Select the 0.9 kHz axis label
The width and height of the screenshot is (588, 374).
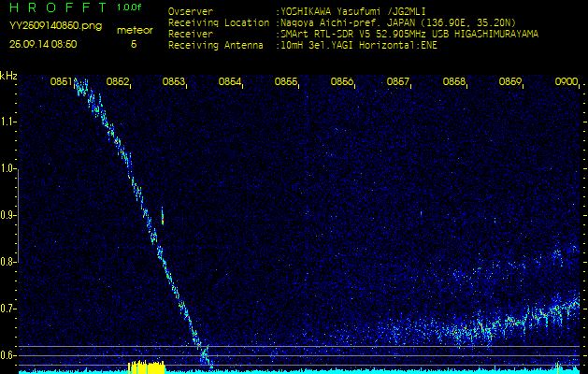pyautogui.click(x=8, y=215)
